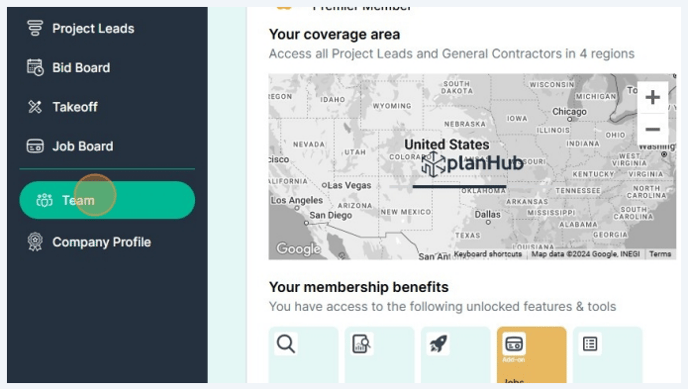Viewport: 688px width, 389px height.
Task: Click the Project Leads funnel icon
Action: [35, 28]
